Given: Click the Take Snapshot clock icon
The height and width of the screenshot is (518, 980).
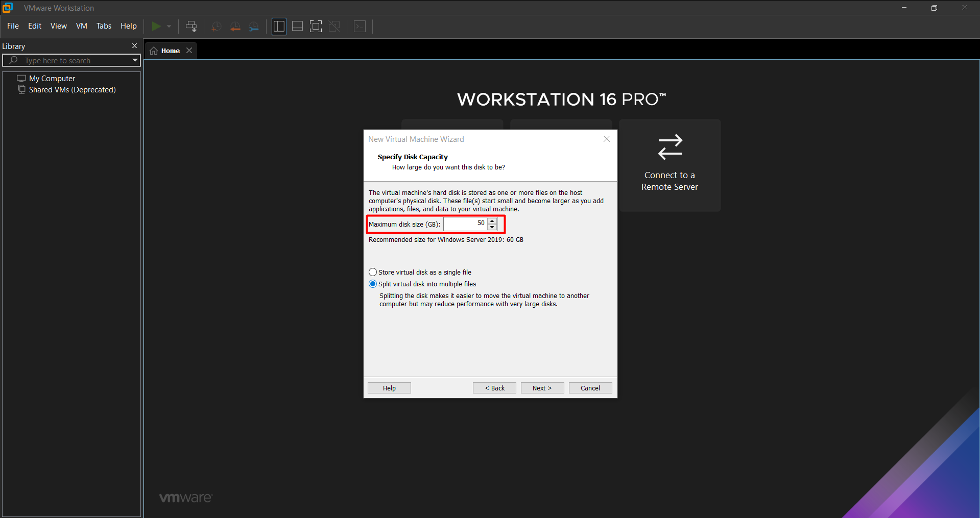Looking at the screenshot, I should point(216,27).
